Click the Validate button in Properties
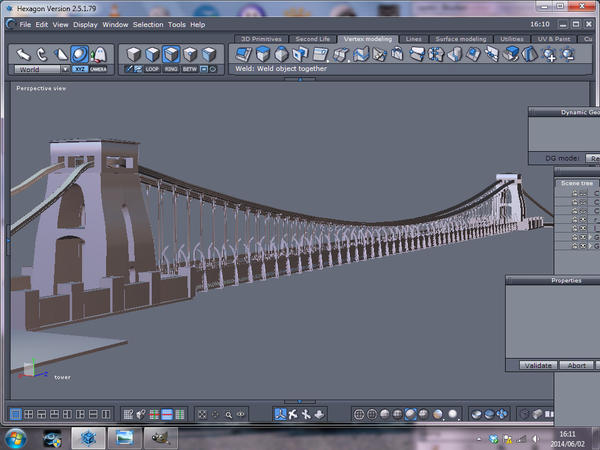 [x=539, y=365]
